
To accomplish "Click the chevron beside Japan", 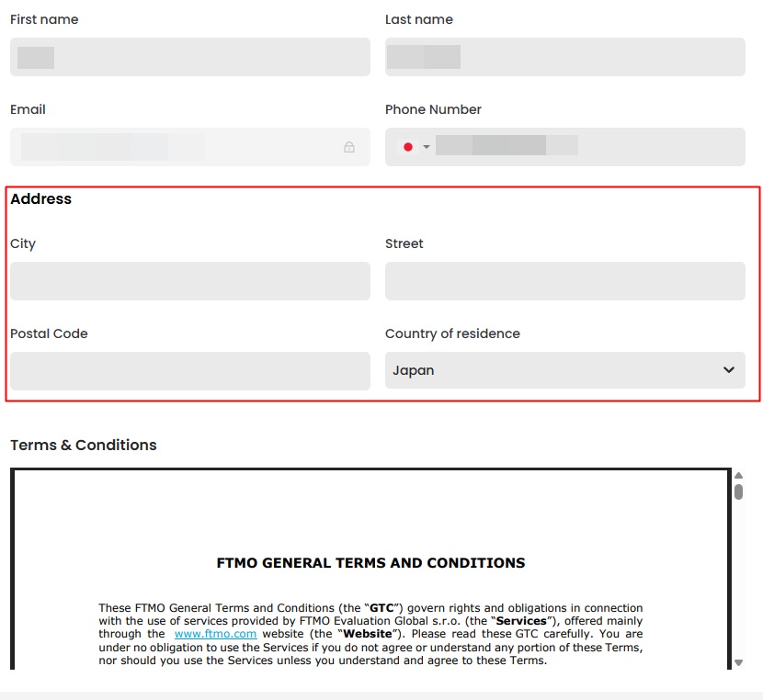I will point(729,370).
